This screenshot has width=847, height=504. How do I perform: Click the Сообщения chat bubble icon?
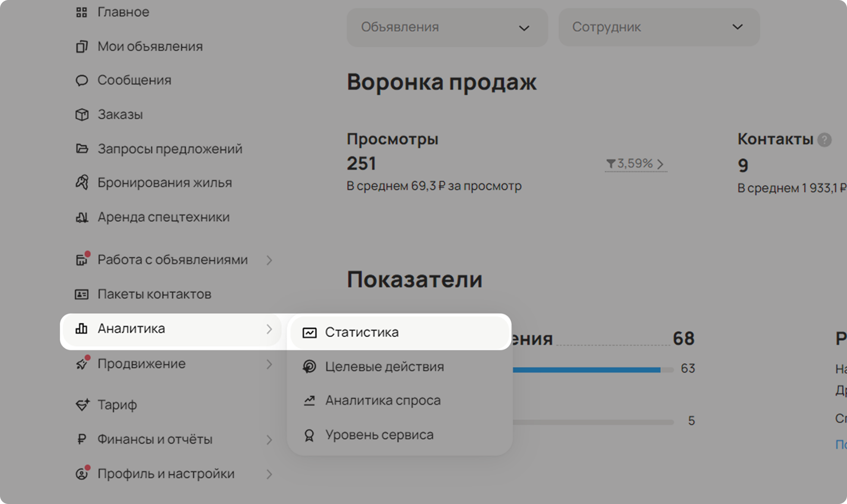click(82, 80)
